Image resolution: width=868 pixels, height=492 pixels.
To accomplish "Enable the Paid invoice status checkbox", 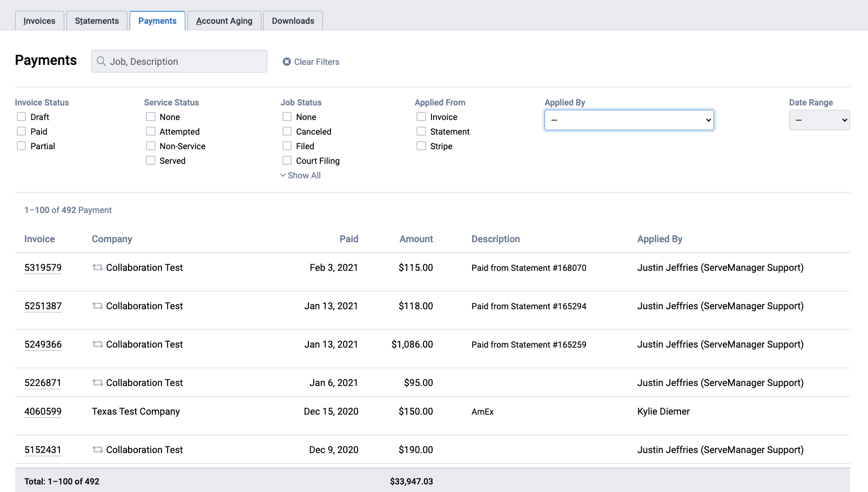I will tap(22, 131).
